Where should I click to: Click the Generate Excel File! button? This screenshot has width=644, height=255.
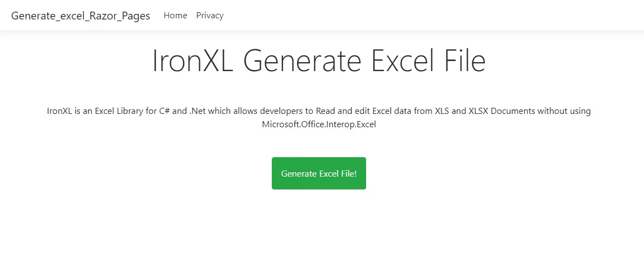tap(318, 173)
